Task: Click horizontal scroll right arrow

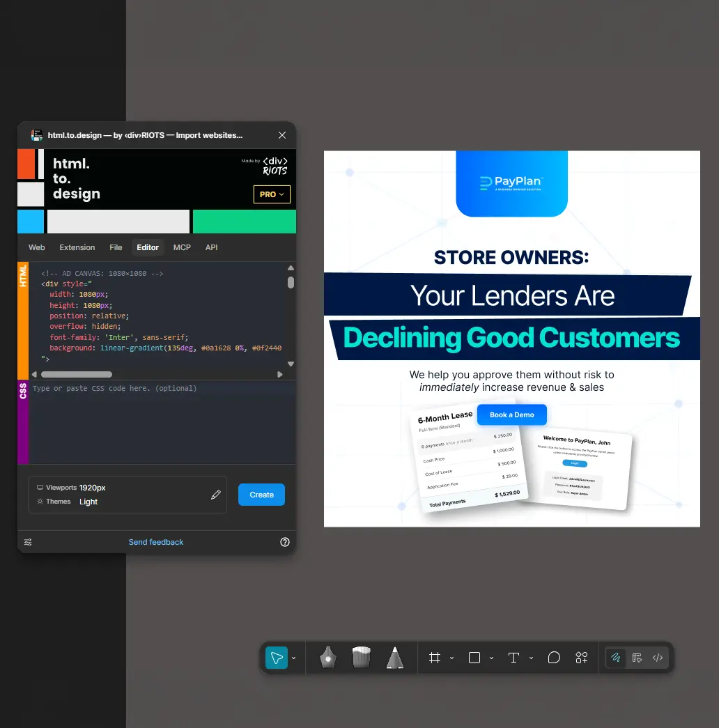Action: [x=279, y=374]
